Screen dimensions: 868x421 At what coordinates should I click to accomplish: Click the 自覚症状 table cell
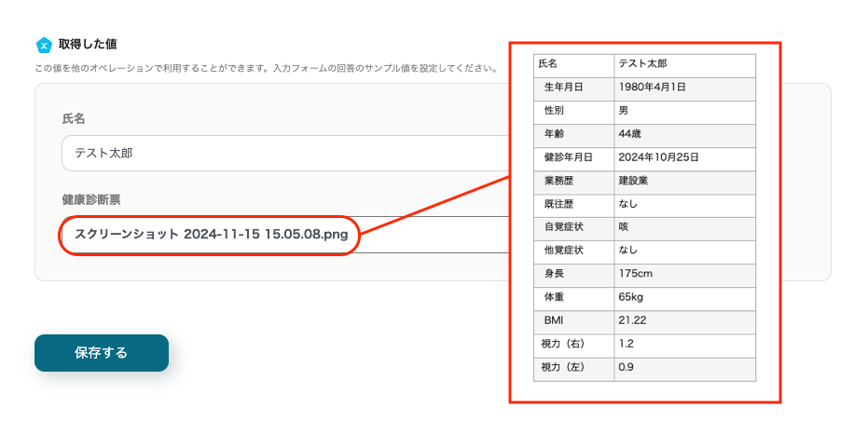click(574, 229)
